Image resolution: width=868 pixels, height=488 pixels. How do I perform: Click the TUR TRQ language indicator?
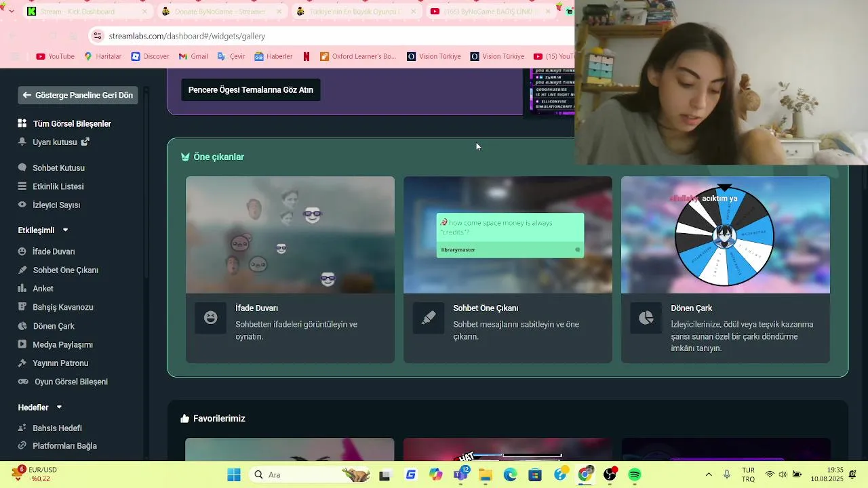tap(748, 474)
